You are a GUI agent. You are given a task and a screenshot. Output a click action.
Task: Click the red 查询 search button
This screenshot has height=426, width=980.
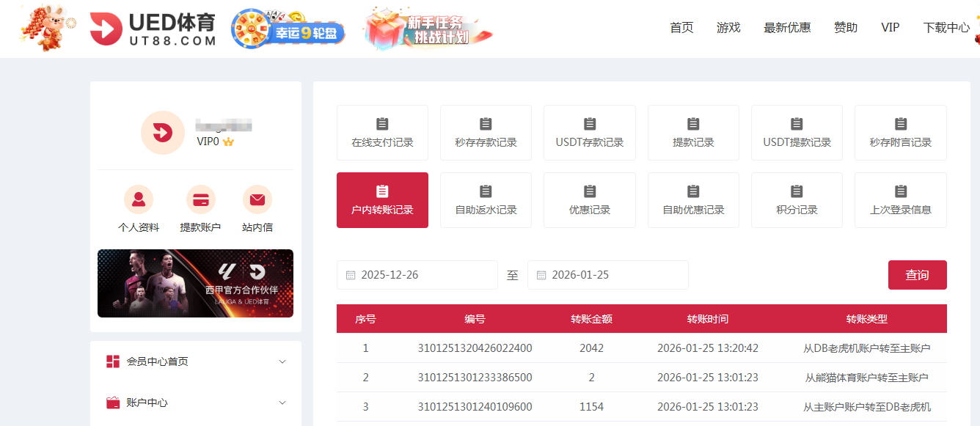[x=918, y=274]
